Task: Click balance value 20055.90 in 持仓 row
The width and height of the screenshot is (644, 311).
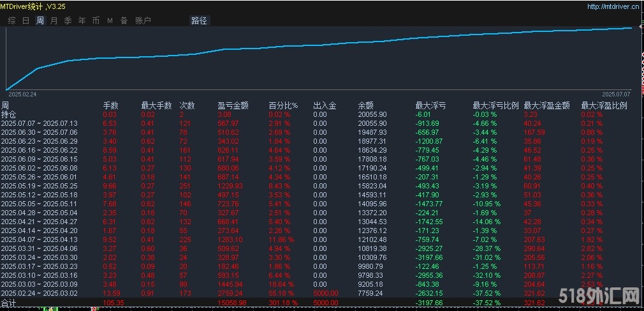Action: click(x=372, y=114)
